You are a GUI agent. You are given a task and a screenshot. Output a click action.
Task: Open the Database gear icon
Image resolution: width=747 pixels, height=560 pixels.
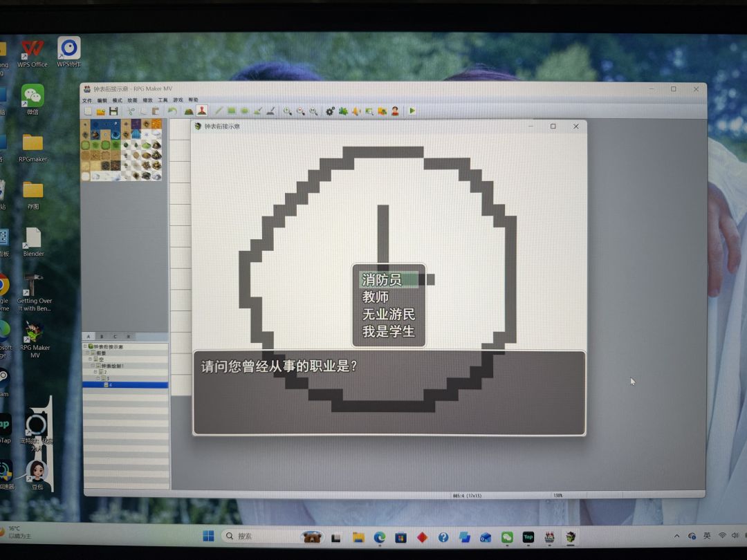pos(330,111)
